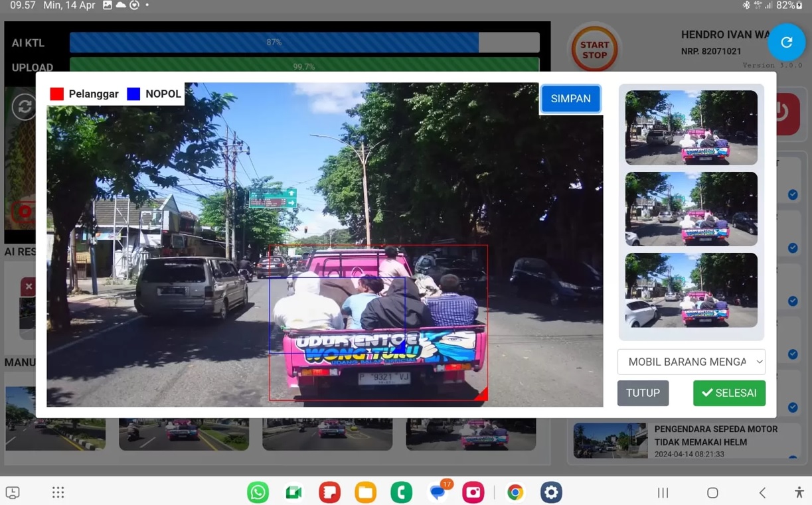Tap the taskbar icon left of apps grid
Image resolution: width=812 pixels, height=505 pixels.
point(13,492)
